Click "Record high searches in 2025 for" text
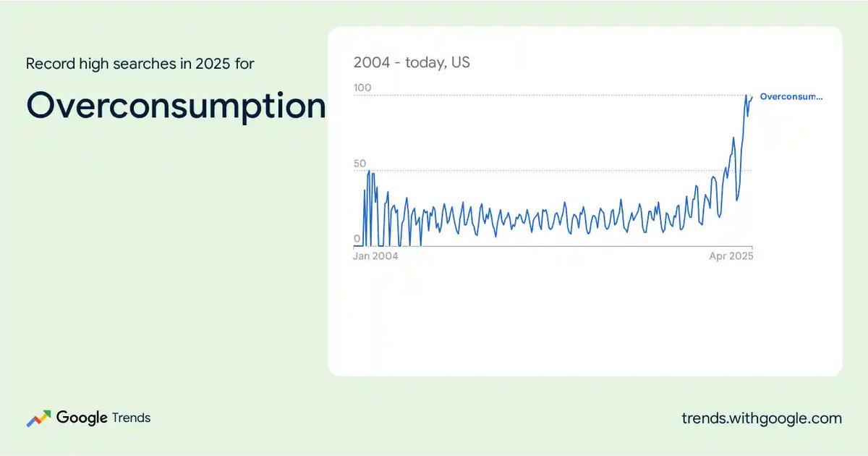Screen dimensions: 868x456 click(140, 64)
